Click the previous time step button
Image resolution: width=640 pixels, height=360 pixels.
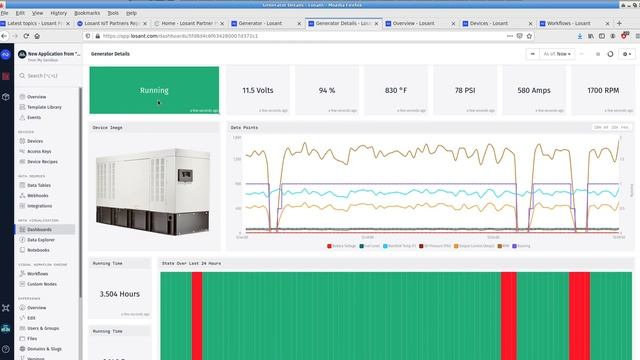pyautogui.click(x=532, y=54)
